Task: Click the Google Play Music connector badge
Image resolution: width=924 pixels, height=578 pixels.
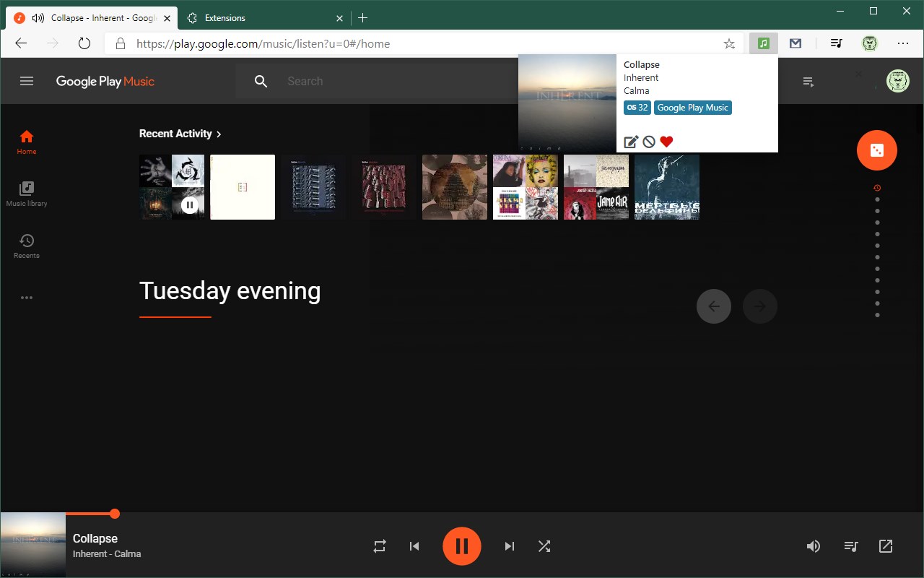Action: (692, 108)
